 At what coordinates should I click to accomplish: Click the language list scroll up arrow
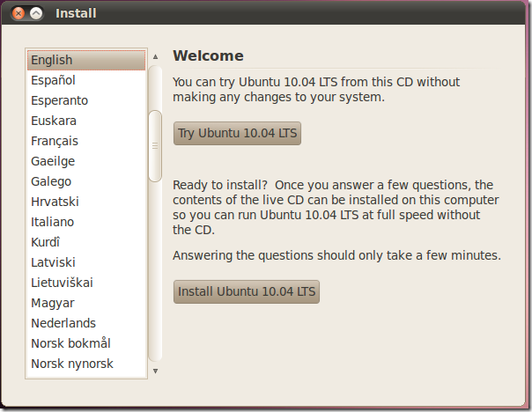point(156,57)
